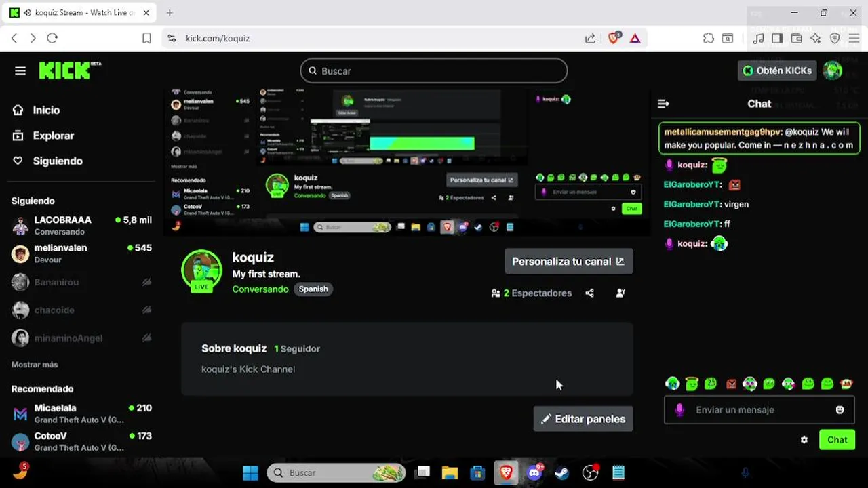Insert the last emote in quick bar
This screenshot has height=488, width=868.
click(846, 384)
